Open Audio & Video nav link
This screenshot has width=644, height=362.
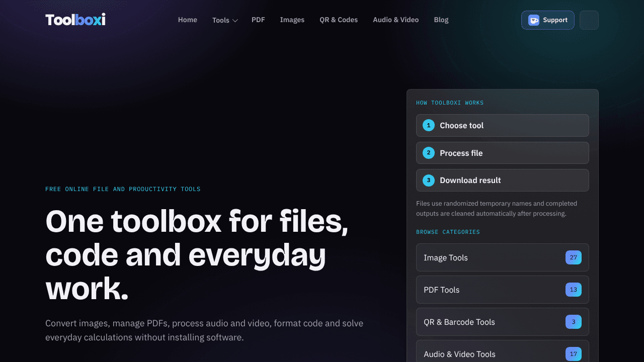click(x=396, y=20)
